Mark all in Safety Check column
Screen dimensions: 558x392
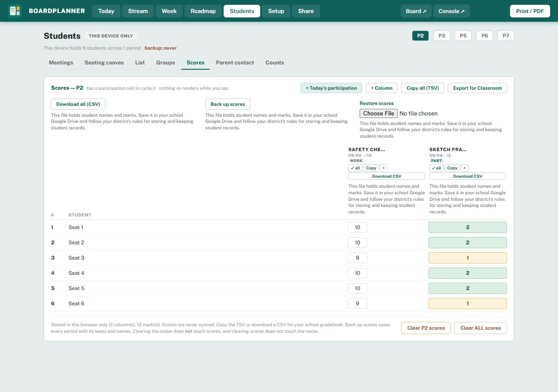(355, 168)
